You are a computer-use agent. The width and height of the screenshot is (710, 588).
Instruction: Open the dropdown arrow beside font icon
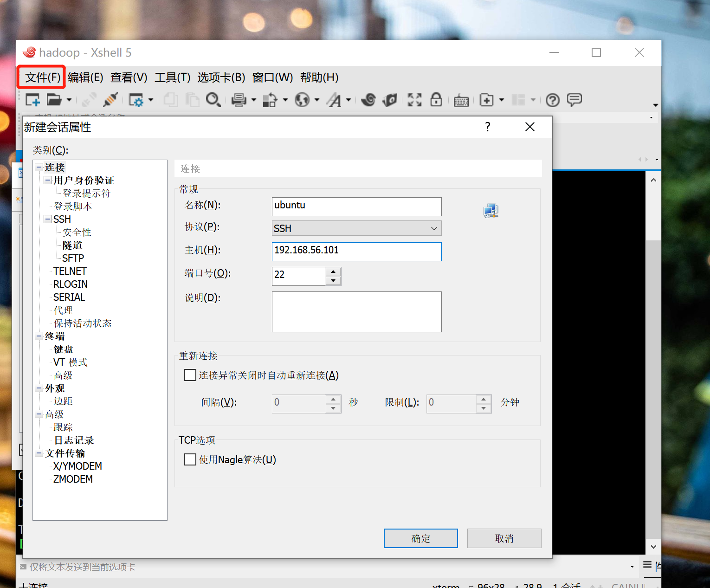tap(349, 100)
